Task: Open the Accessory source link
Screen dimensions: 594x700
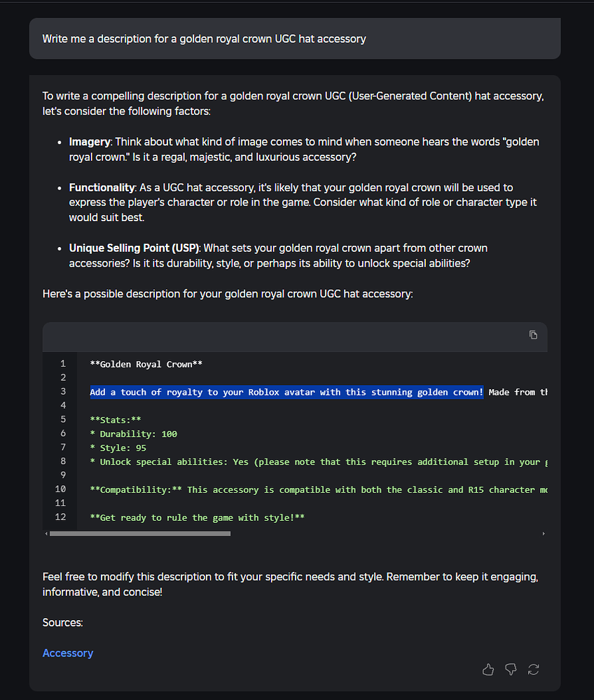Action: click(x=67, y=652)
